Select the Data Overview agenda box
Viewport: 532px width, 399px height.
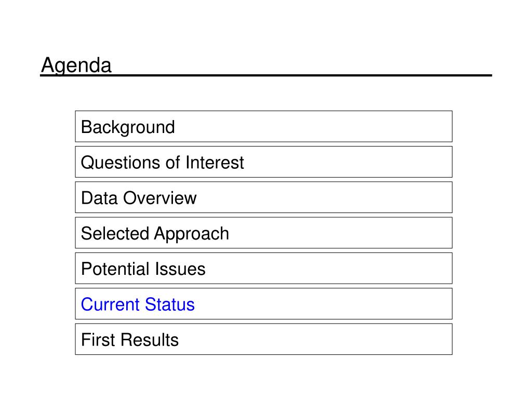point(263,197)
